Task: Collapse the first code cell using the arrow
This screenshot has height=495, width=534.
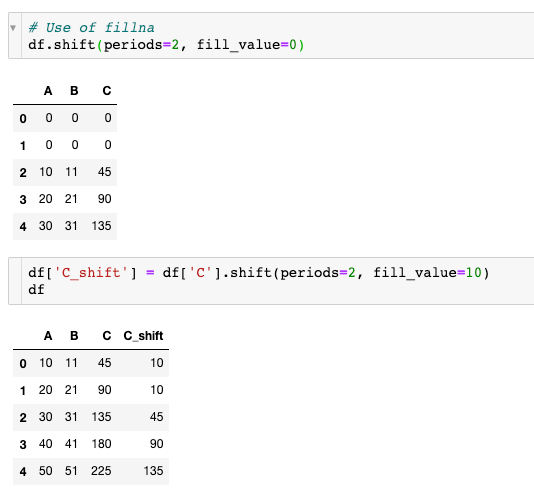Action: click(13, 28)
